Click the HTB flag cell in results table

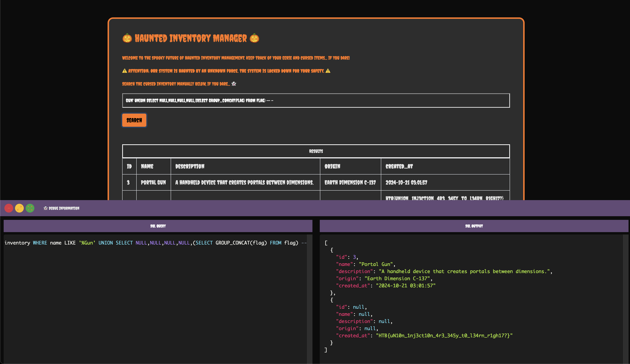pos(445,196)
